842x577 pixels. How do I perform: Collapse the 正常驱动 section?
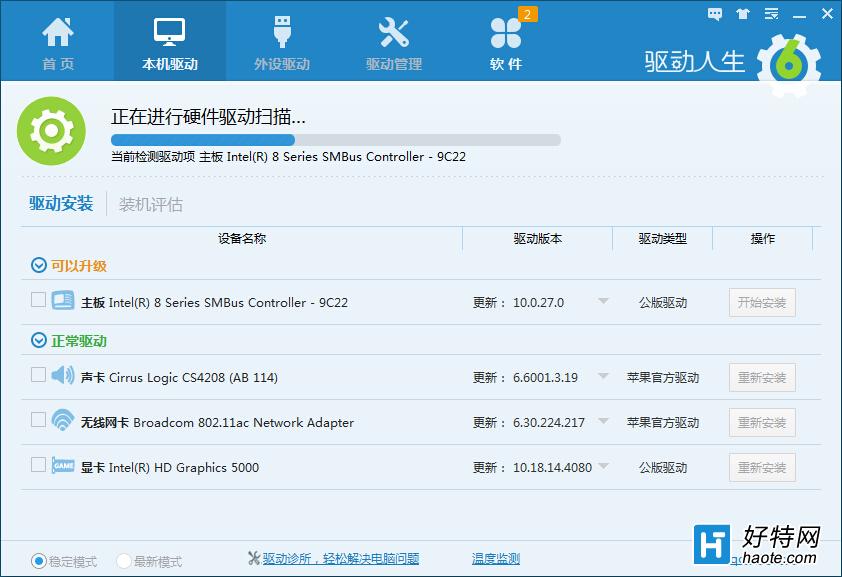coord(39,340)
